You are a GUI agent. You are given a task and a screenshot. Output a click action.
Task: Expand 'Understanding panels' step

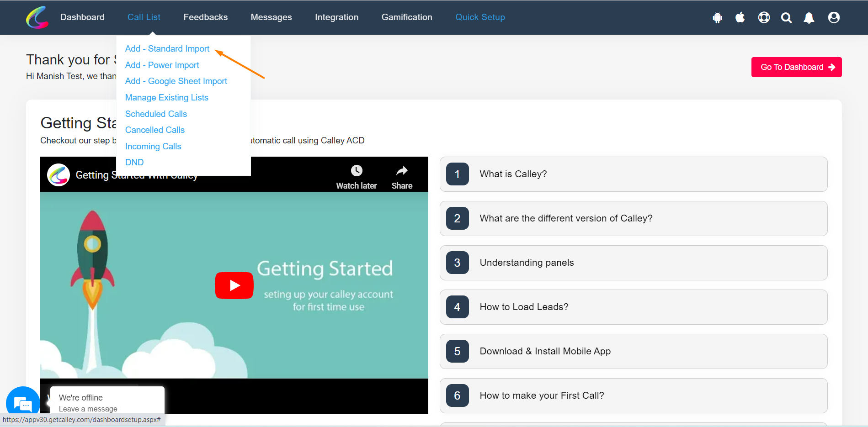tap(634, 263)
